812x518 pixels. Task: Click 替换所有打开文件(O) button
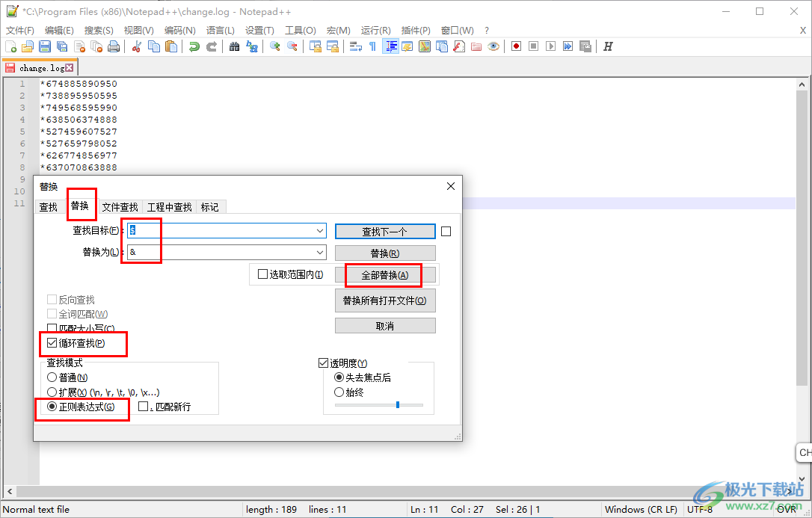[385, 300]
